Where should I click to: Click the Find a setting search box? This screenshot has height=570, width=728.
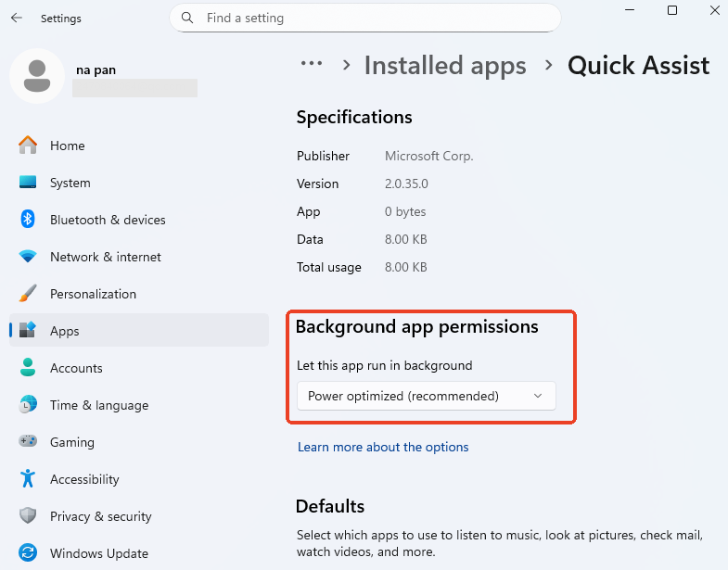click(x=365, y=18)
